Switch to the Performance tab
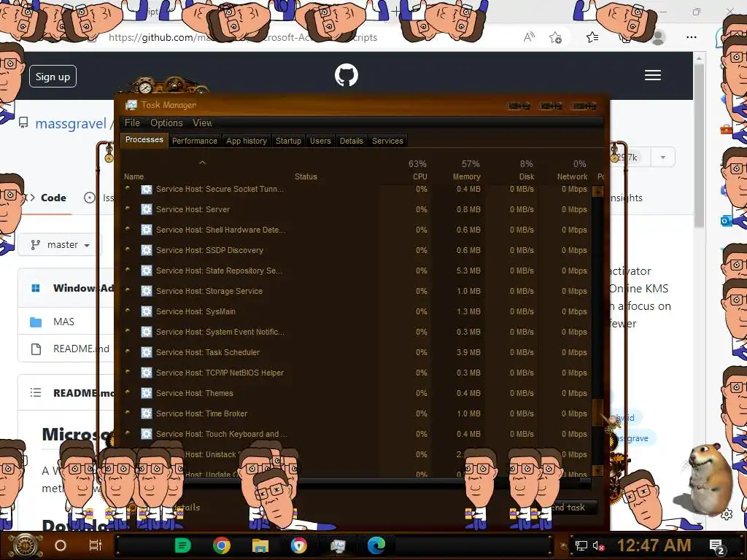The width and height of the screenshot is (747, 560). (194, 141)
